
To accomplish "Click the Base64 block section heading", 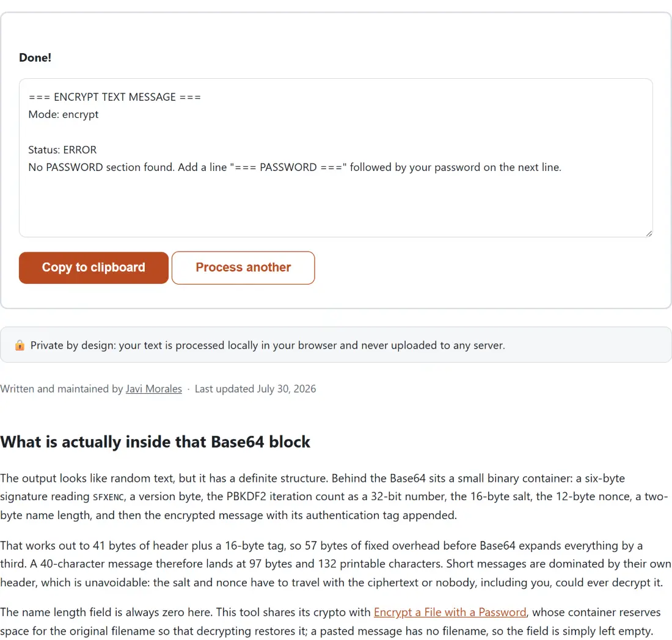I will 155,442.
